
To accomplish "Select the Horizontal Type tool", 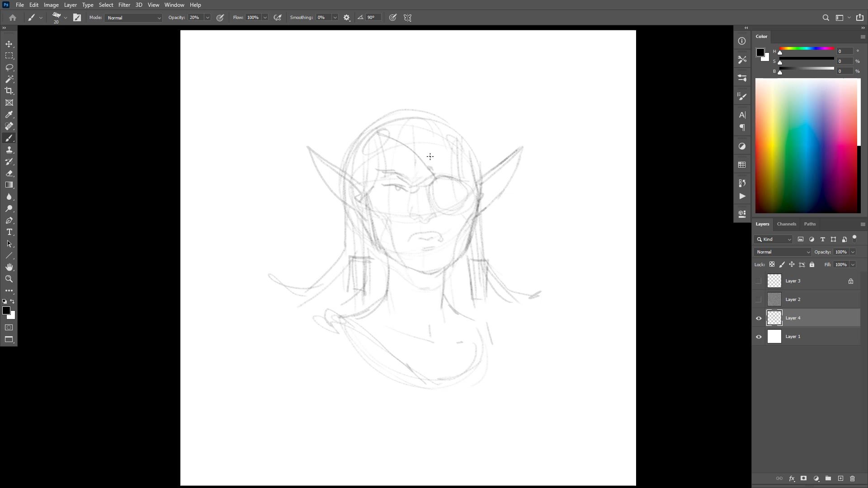I will tap(9, 232).
